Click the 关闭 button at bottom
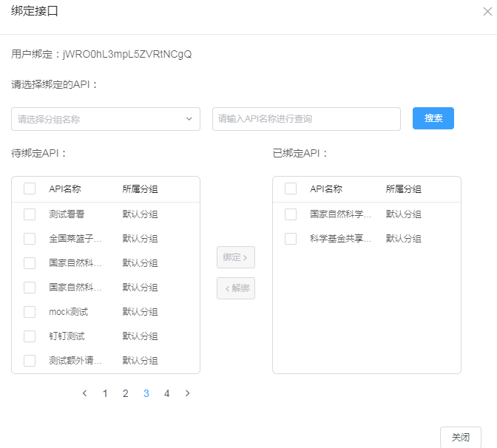The width and height of the screenshot is (497, 448). [x=460, y=437]
